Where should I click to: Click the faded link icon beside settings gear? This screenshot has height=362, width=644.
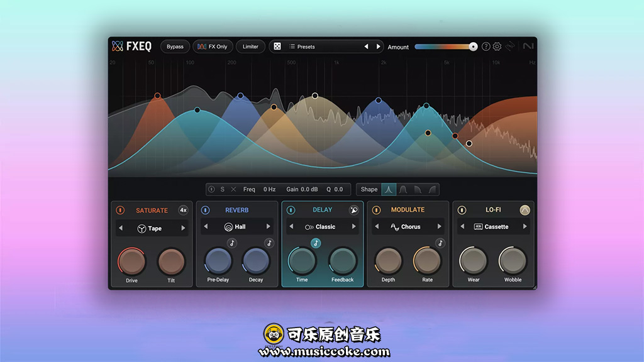point(510,47)
